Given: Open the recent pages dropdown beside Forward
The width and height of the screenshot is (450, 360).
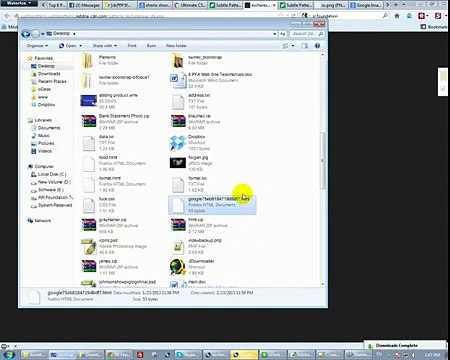Looking at the screenshot, I should (x=43, y=34).
